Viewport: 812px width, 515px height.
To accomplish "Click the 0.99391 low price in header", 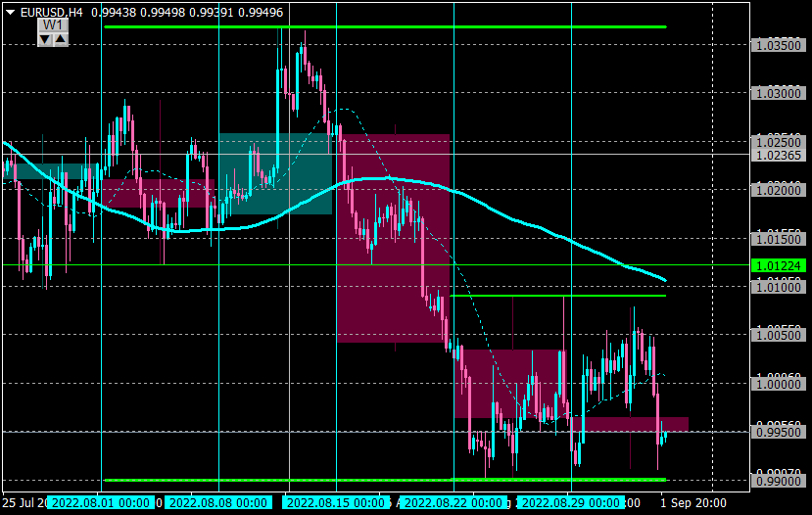I will [212, 13].
